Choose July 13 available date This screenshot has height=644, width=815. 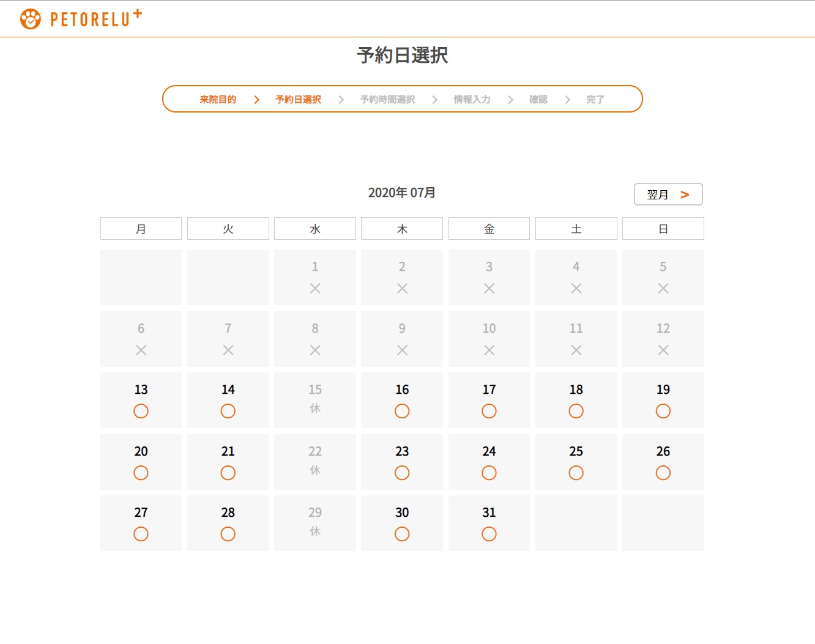coord(141,401)
